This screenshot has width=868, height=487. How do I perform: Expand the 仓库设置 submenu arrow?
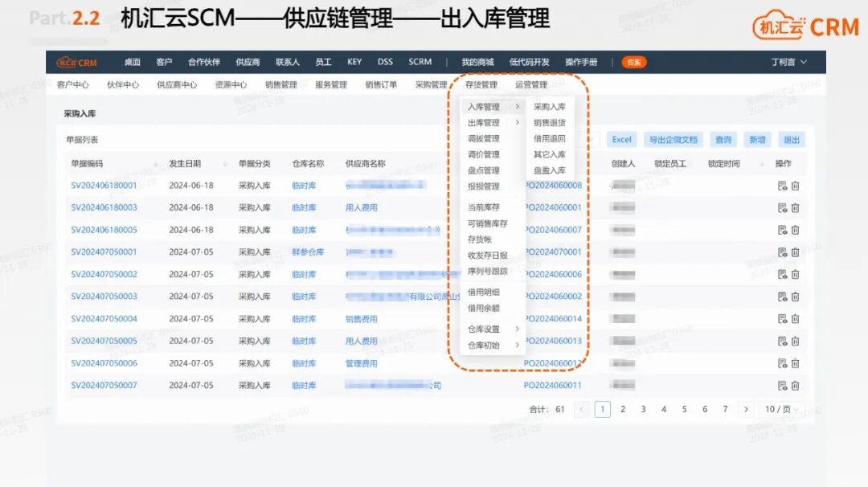click(518, 329)
